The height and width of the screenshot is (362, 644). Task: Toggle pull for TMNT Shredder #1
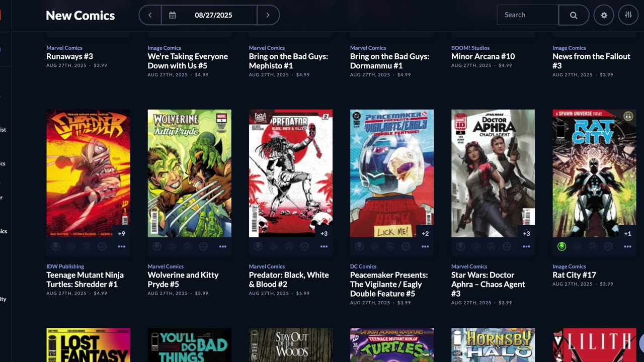coord(55,246)
